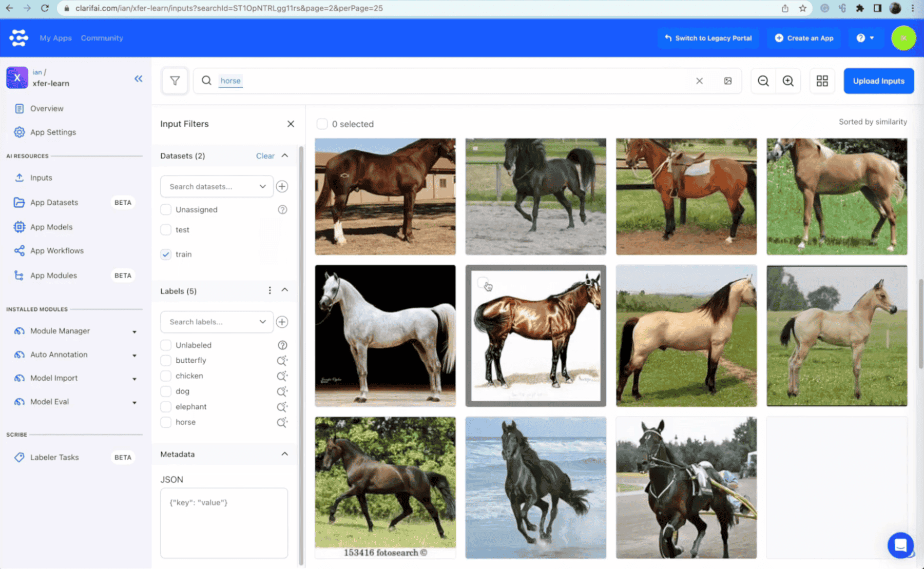Go to Community tab
This screenshot has width=924, height=569.
pos(102,38)
